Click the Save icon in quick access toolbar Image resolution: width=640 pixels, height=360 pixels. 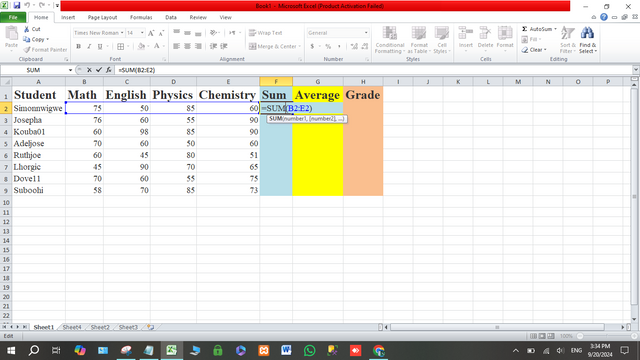[x=17, y=6]
